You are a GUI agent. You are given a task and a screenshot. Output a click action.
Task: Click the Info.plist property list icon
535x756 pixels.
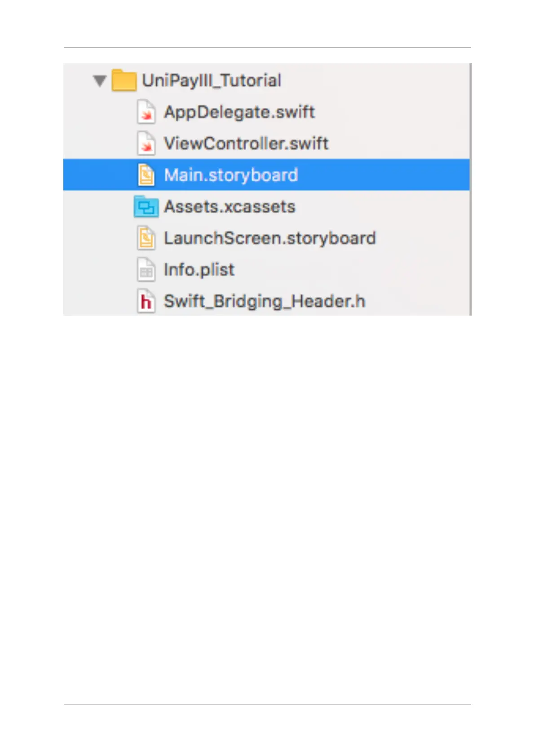tap(146, 270)
